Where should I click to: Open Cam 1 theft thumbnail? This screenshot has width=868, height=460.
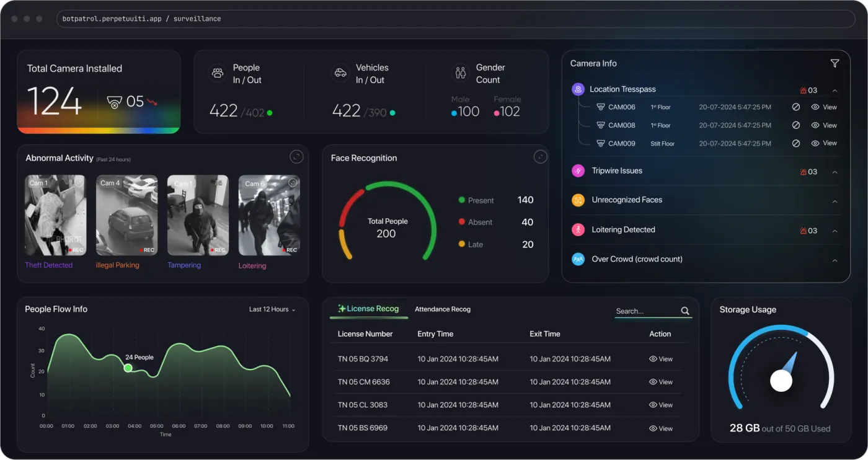pos(55,215)
